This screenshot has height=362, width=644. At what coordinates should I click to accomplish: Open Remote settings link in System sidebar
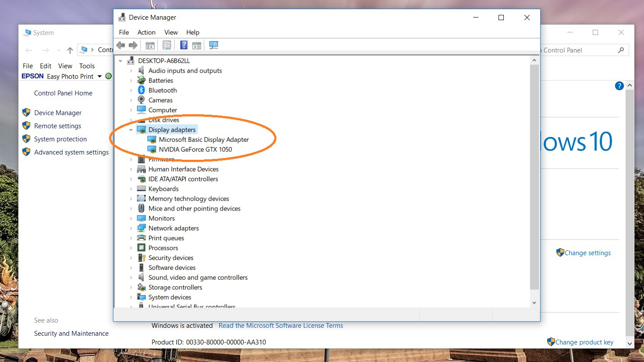coord(57,126)
